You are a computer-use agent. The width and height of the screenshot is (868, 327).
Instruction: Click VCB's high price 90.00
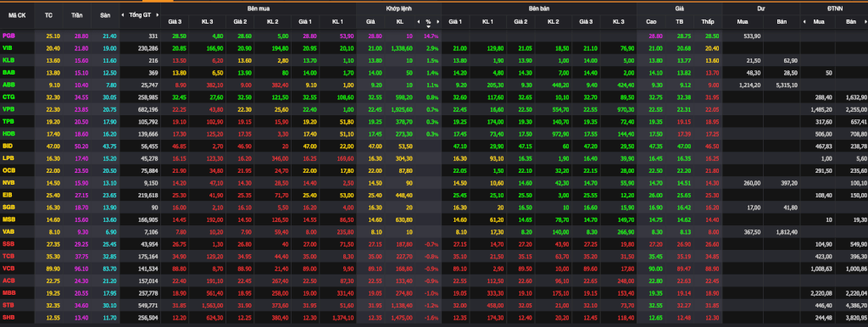coord(655,268)
